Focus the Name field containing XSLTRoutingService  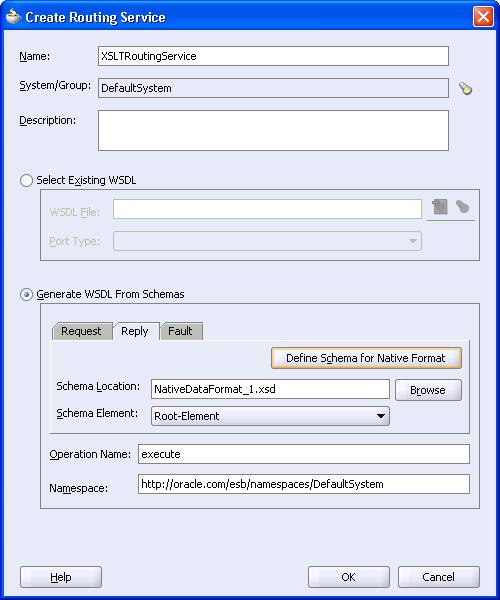point(273,56)
